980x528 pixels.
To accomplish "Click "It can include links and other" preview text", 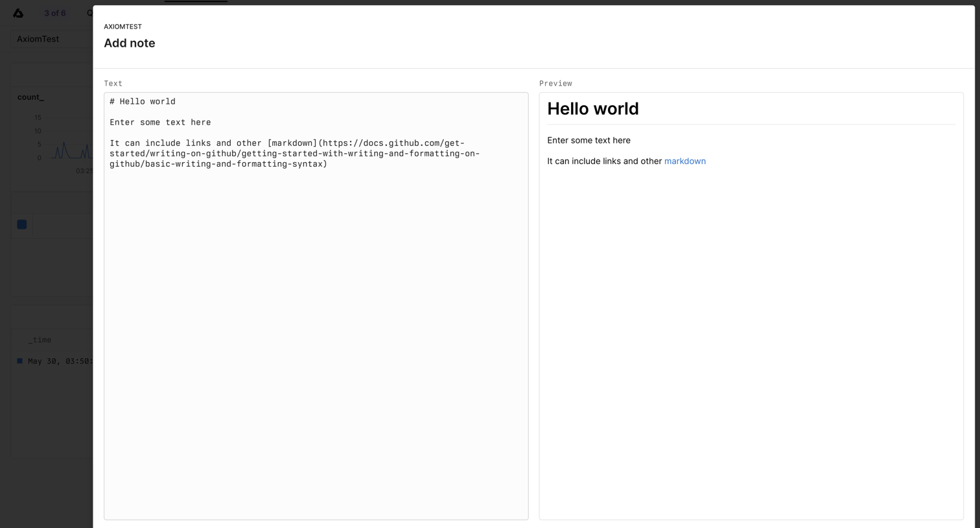I will coord(604,161).
